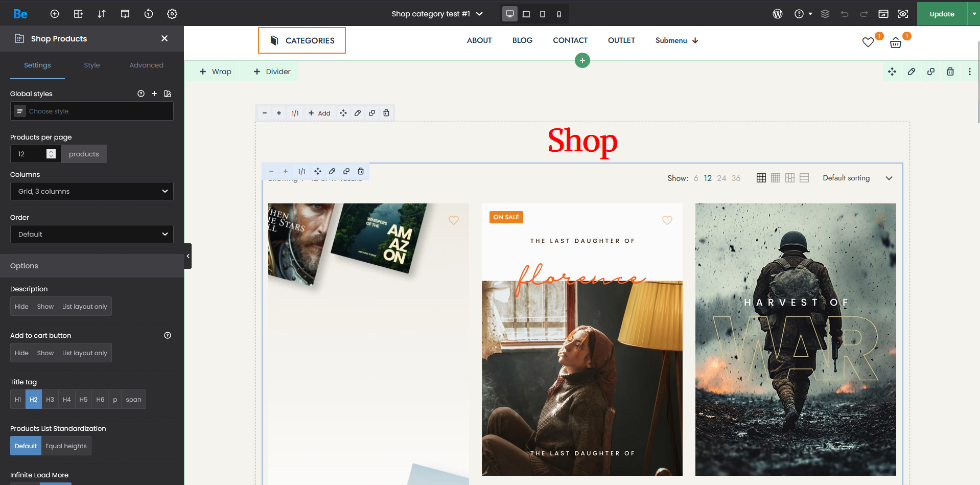Open the help dropdown in top bar
Screen dimensions: 980x485
pos(804,14)
